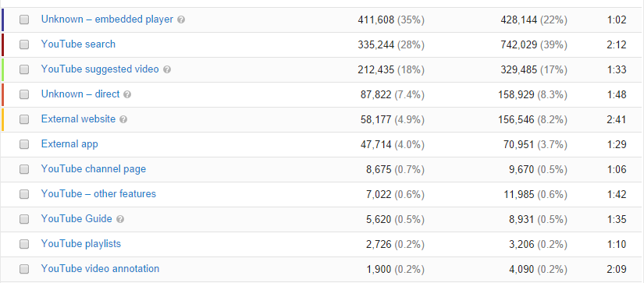Check the YouTube video annotation checkbox

pos(24,270)
